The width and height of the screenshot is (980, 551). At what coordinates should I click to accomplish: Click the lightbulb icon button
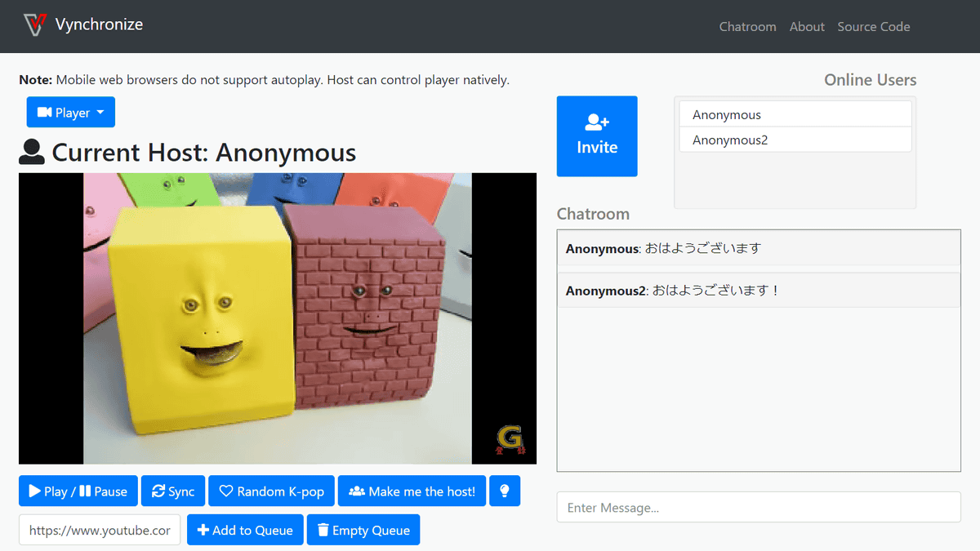click(505, 491)
